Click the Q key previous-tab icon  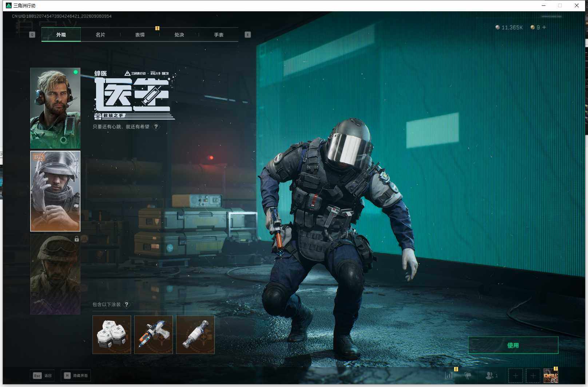coord(32,35)
